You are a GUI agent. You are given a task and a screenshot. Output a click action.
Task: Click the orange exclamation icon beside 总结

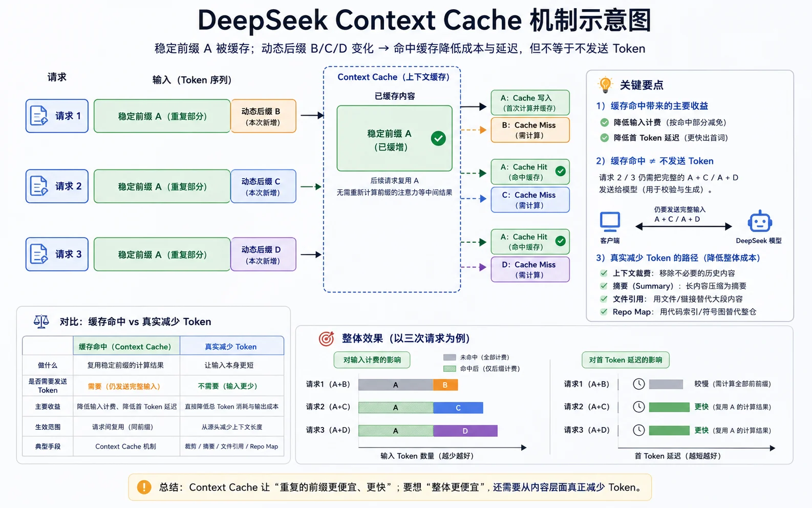[x=144, y=487]
